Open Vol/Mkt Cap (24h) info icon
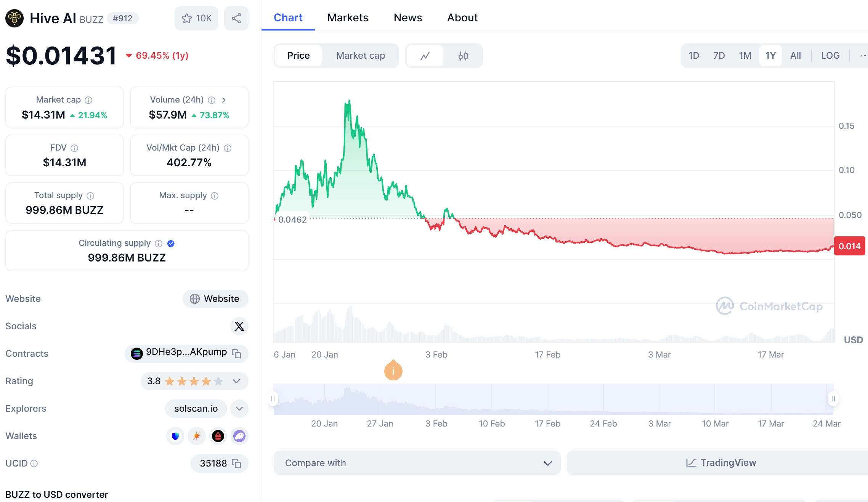This screenshot has width=868, height=502. coord(228,148)
